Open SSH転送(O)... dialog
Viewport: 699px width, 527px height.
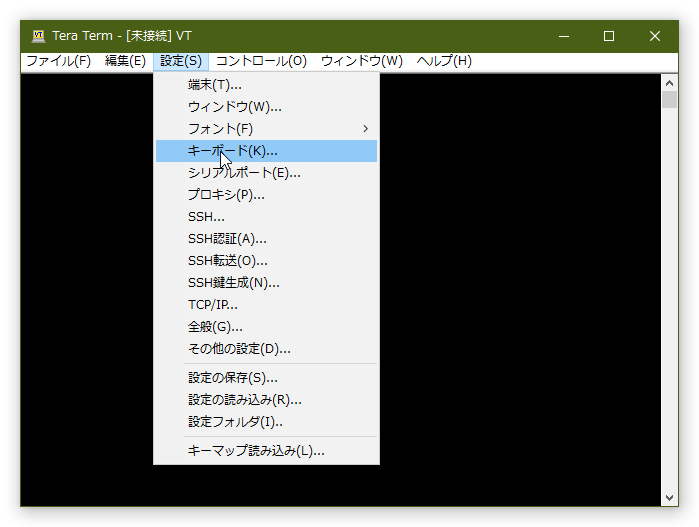tap(266, 261)
